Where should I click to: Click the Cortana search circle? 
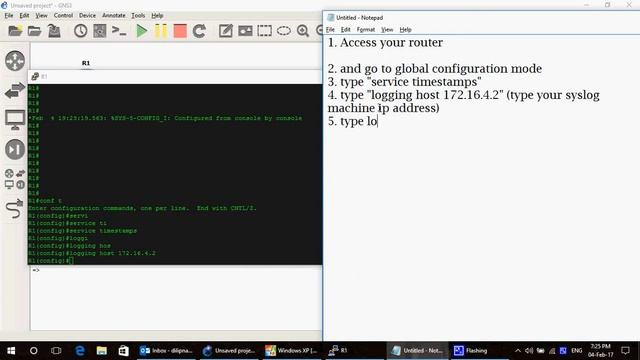point(33,351)
